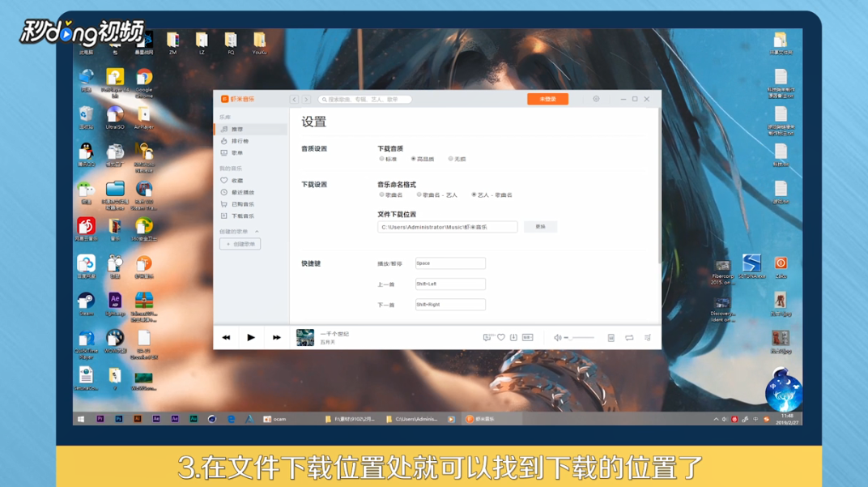Click 更换 to change the download folder
Viewport: 868px width, 487px height.
tap(540, 227)
